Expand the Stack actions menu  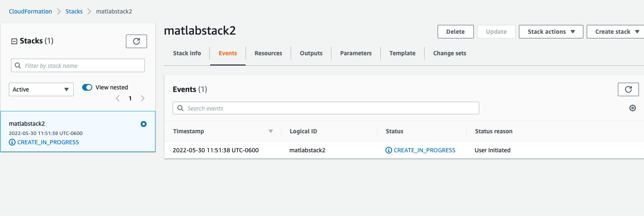tap(550, 32)
